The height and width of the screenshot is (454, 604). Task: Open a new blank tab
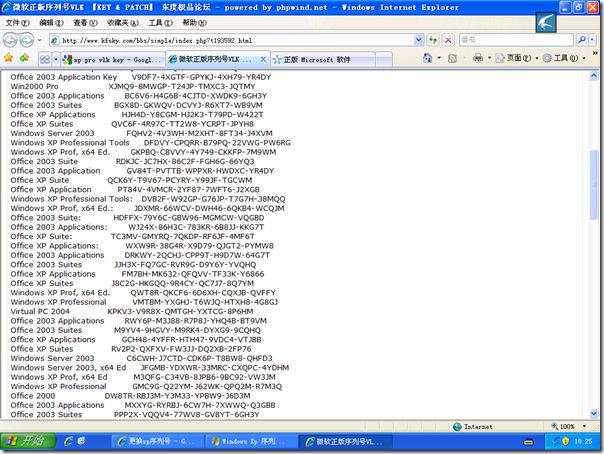[384, 60]
